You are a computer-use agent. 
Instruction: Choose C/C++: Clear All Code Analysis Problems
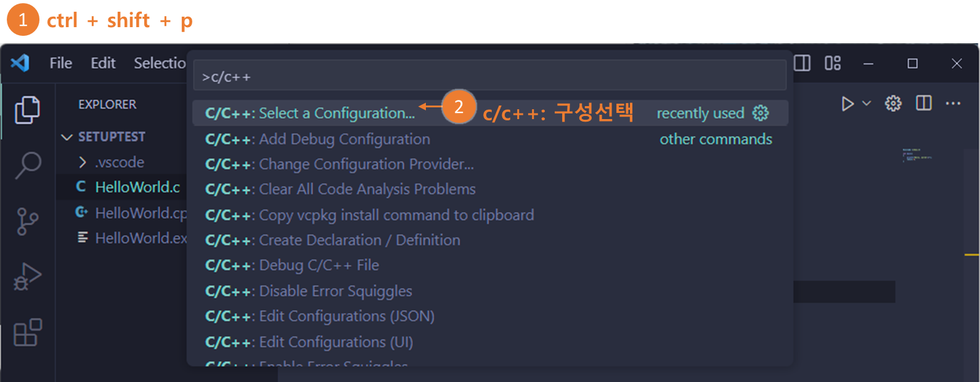[x=490, y=189]
